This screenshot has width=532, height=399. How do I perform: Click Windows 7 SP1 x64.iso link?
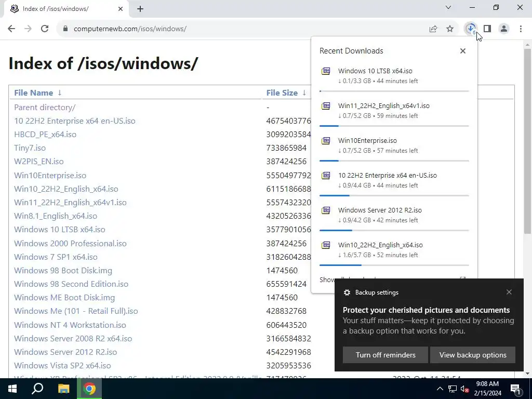[56, 257]
